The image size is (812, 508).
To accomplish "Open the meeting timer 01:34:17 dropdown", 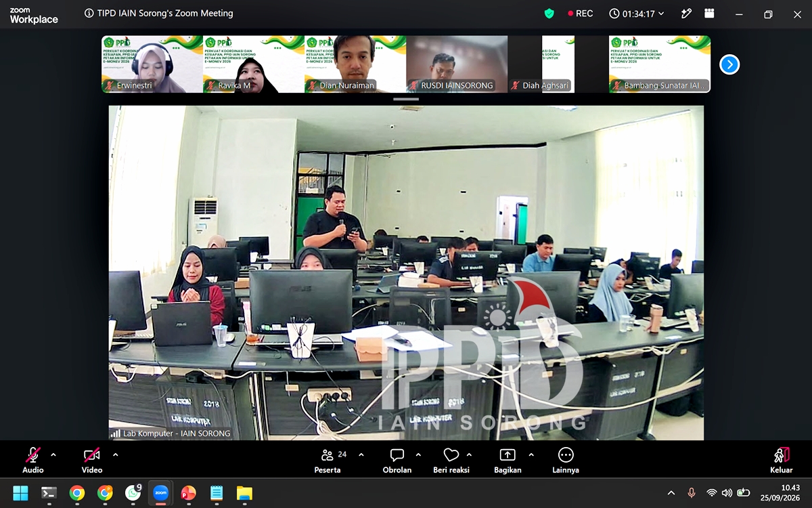I will 637,14.
